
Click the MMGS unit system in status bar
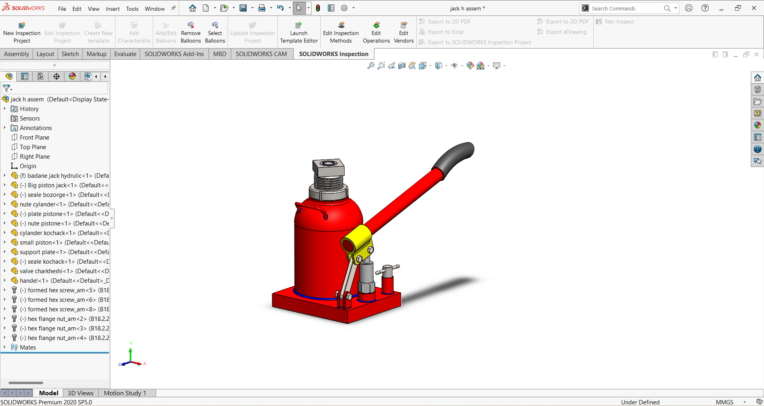724,402
